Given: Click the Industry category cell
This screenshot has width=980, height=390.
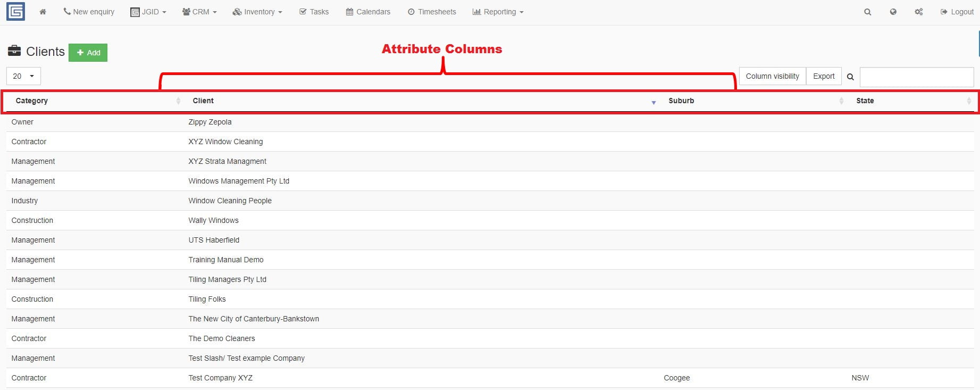Looking at the screenshot, I should point(24,201).
